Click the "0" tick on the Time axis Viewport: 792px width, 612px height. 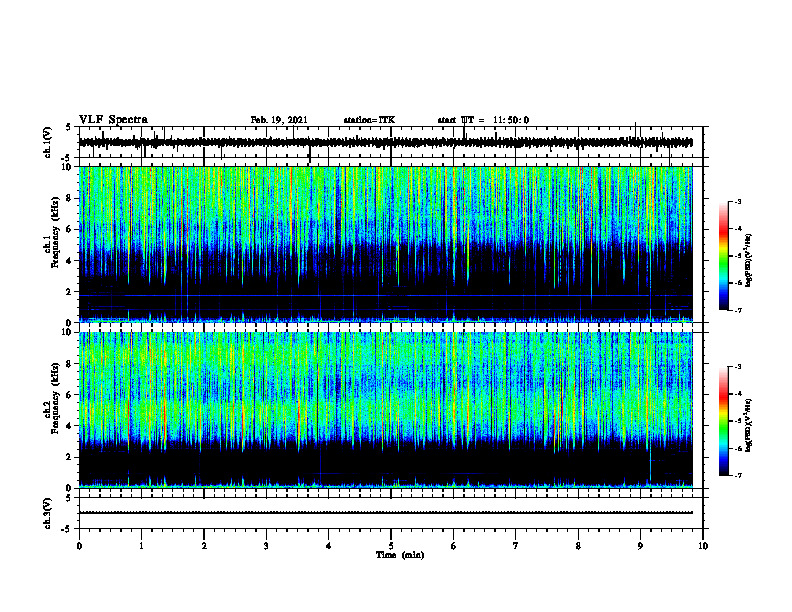click(x=79, y=546)
